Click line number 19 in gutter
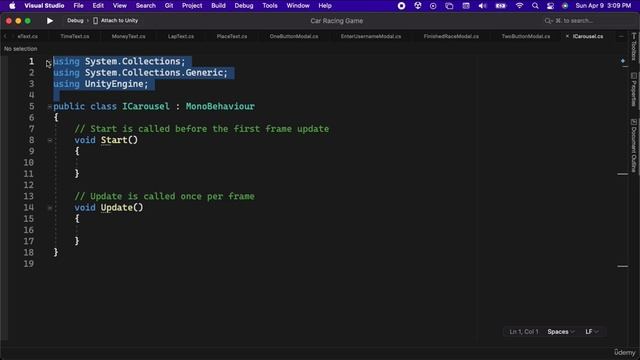 (x=29, y=264)
